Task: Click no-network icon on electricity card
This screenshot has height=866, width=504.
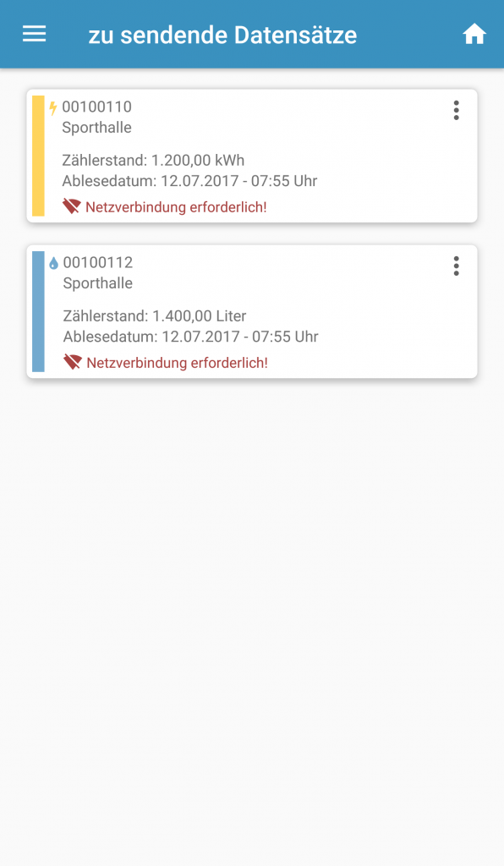Action: click(72, 206)
